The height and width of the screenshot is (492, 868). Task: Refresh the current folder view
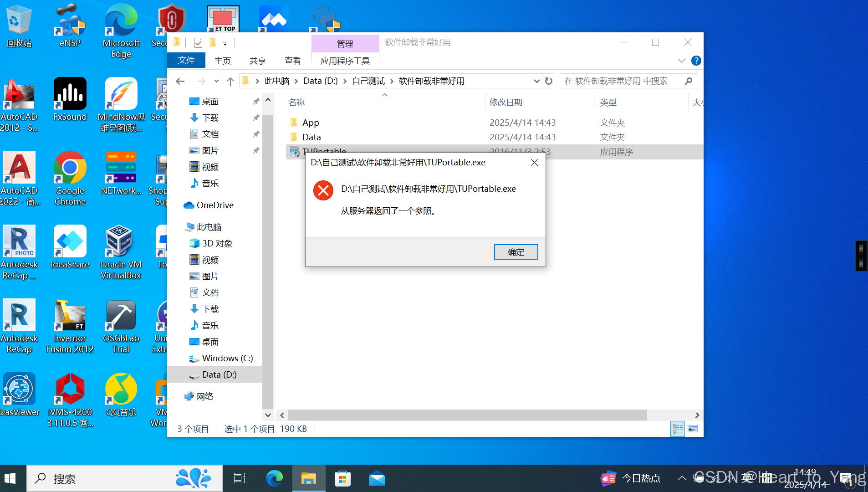click(549, 81)
